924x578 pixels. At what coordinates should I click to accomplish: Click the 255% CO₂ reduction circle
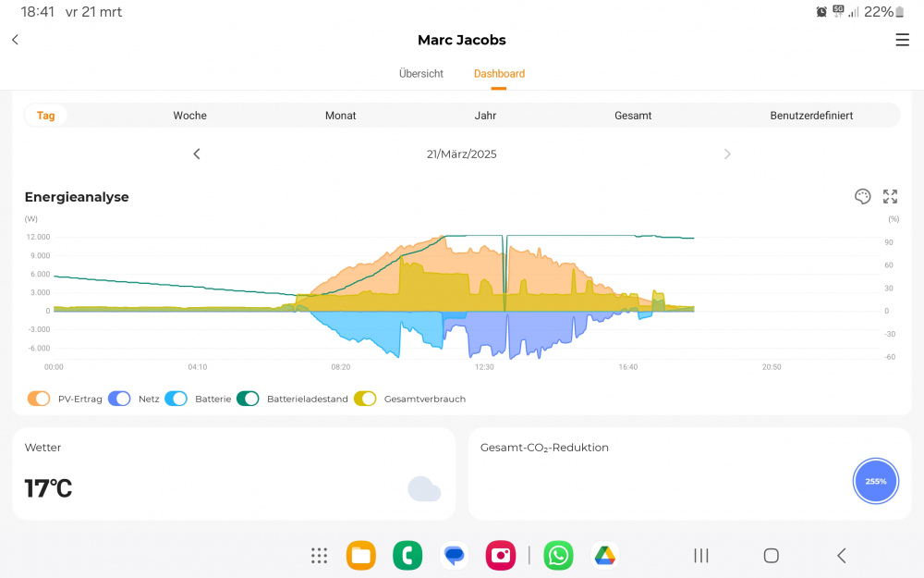tap(875, 481)
